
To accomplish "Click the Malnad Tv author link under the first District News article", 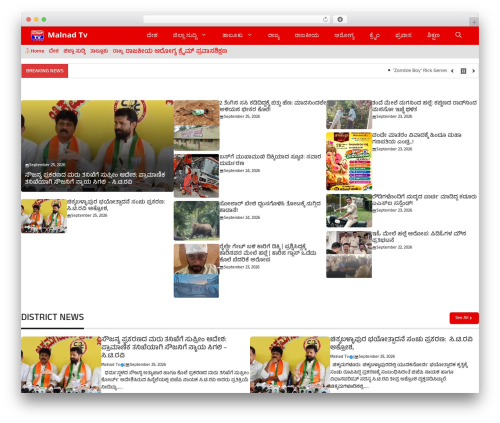I will [x=111, y=365].
